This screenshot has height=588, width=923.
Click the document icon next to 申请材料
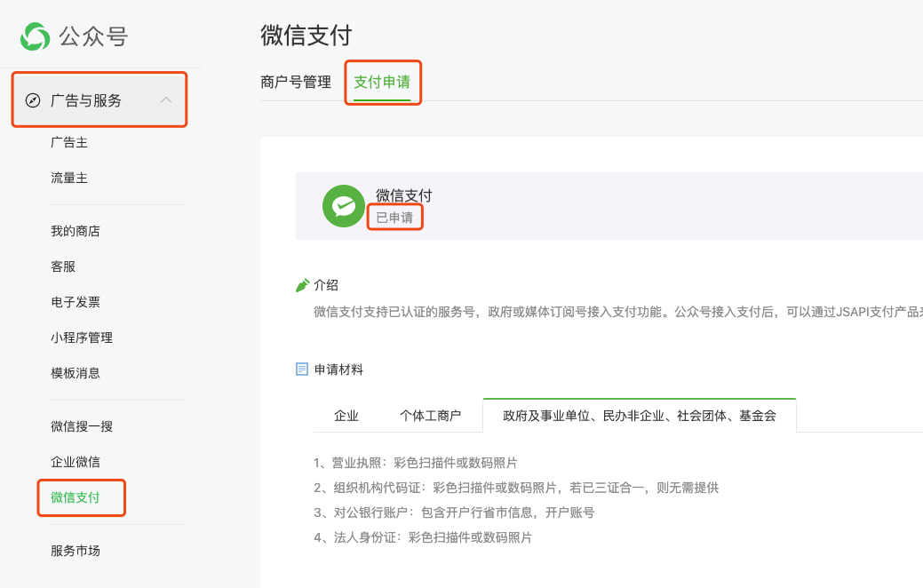tap(301, 369)
